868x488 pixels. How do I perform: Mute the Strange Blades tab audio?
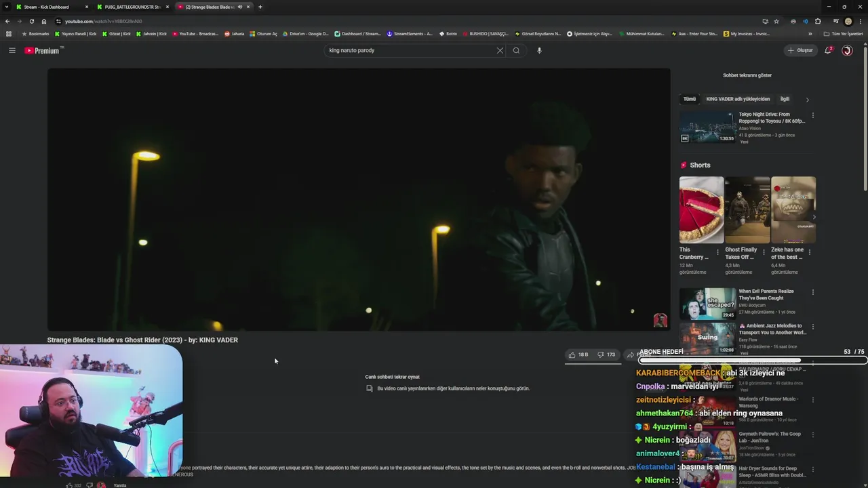239,7
